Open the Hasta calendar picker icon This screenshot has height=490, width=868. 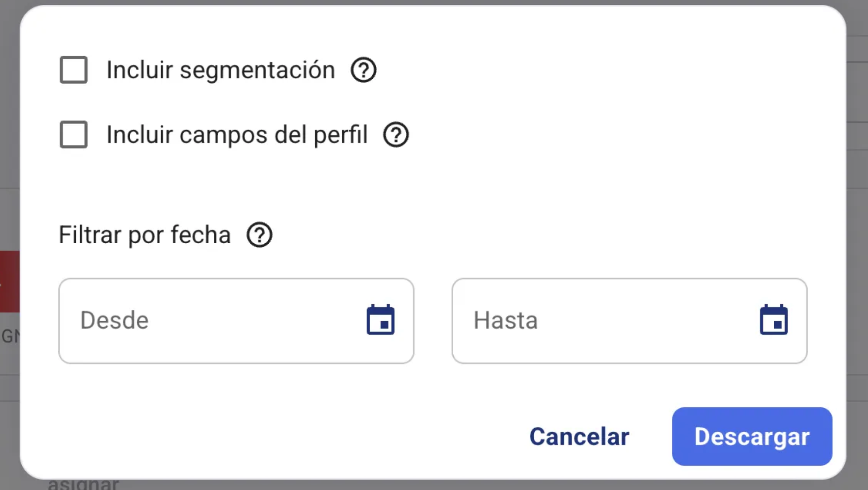point(773,320)
